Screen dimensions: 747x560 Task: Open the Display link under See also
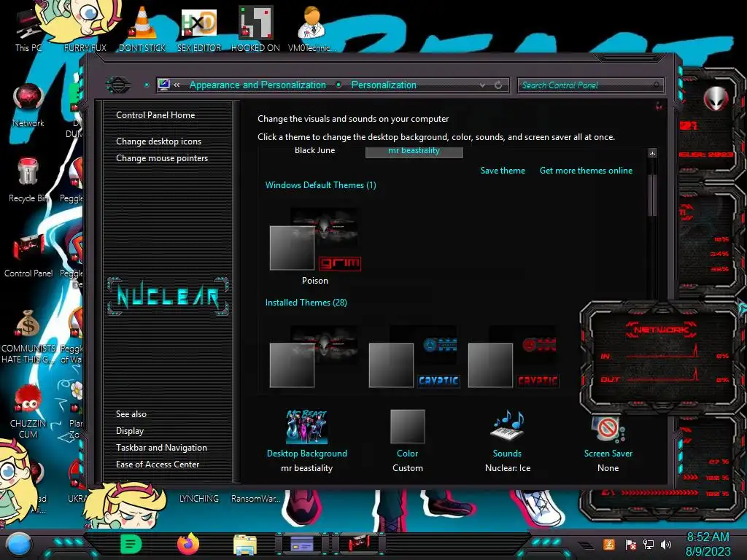(x=130, y=431)
